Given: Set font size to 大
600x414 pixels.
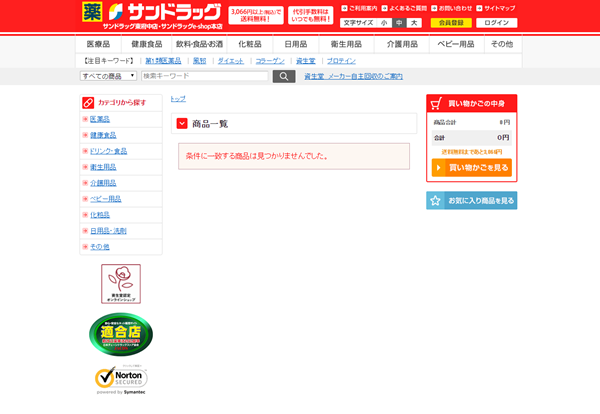Looking at the screenshot, I should tap(414, 23).
